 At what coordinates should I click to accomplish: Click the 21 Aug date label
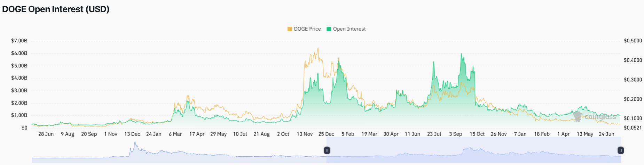tap(262, 134)
